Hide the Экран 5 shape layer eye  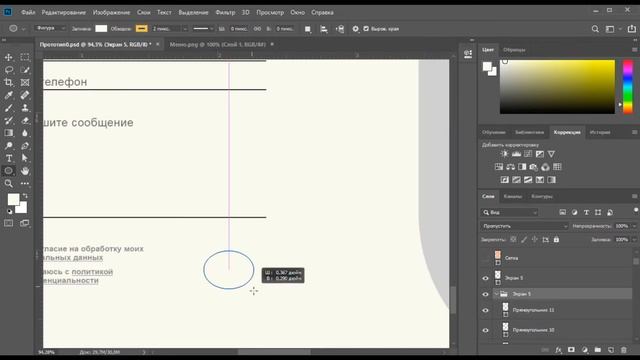(x=485, y=278)
